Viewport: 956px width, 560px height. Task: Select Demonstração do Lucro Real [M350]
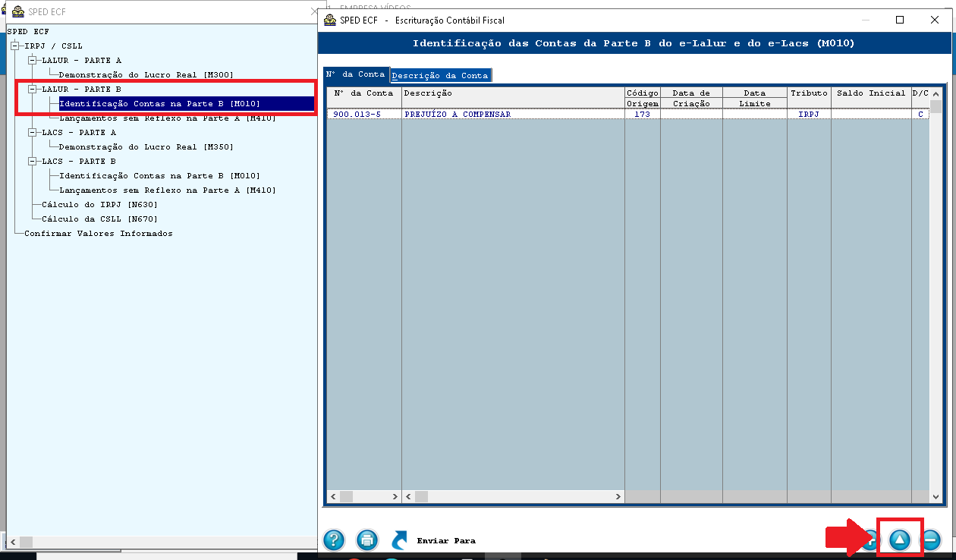point(146,146)
